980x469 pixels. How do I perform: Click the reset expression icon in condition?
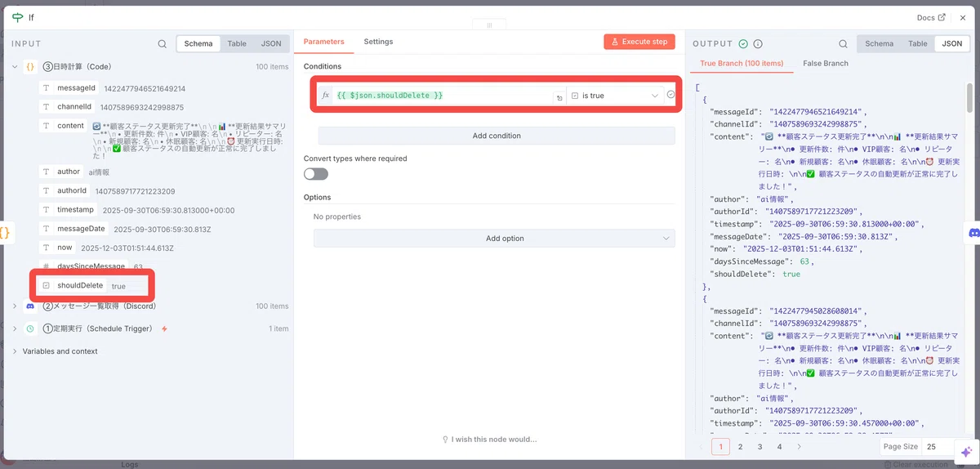coord(559,97)
